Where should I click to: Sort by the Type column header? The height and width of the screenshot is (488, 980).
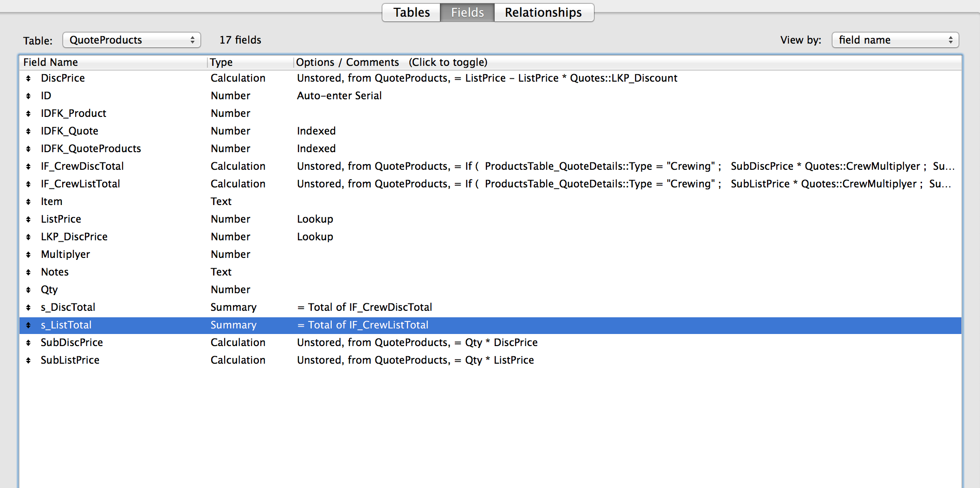(251, 62)
